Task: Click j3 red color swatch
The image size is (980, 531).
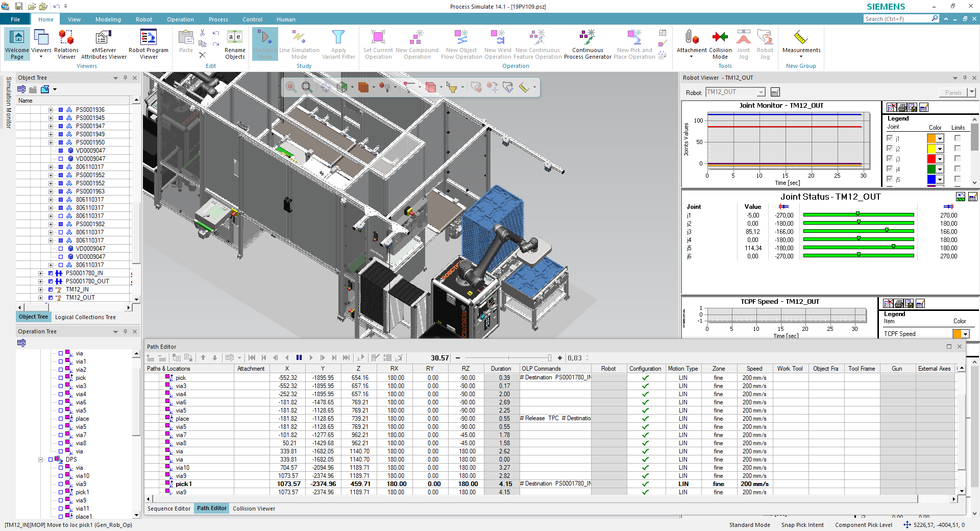Action: 932,159
